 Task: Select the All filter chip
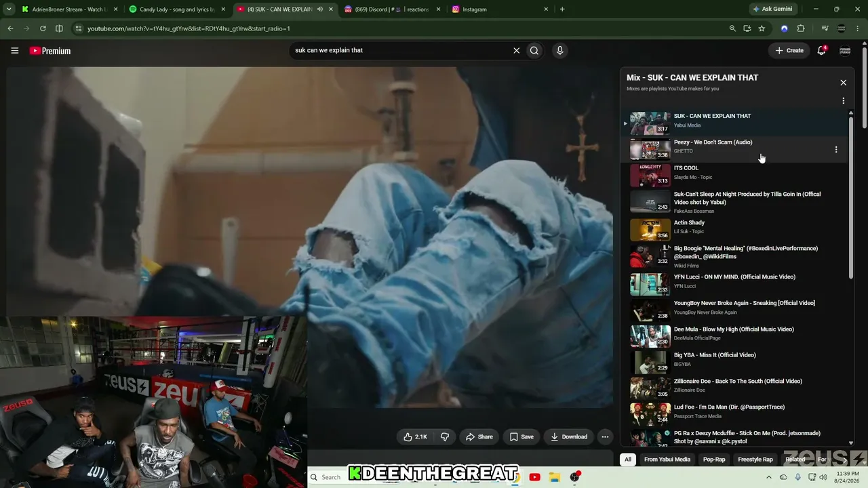tap(628, 460)
